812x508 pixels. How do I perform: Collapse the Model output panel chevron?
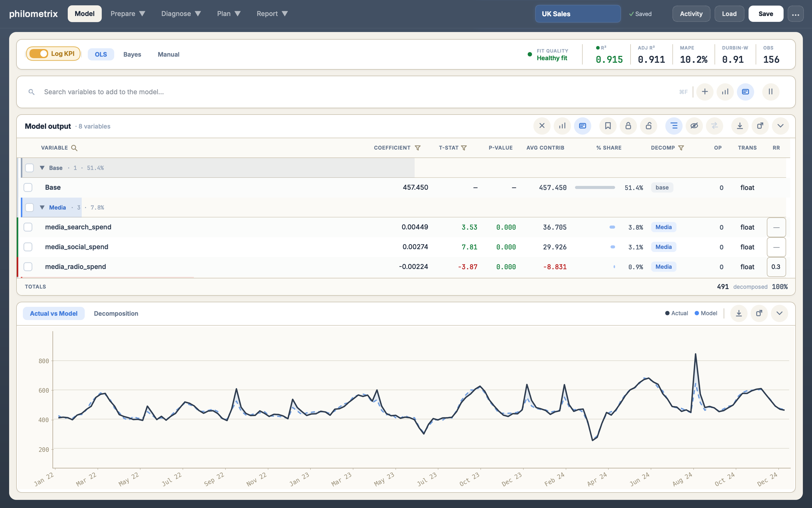click(x=781, y=126)
